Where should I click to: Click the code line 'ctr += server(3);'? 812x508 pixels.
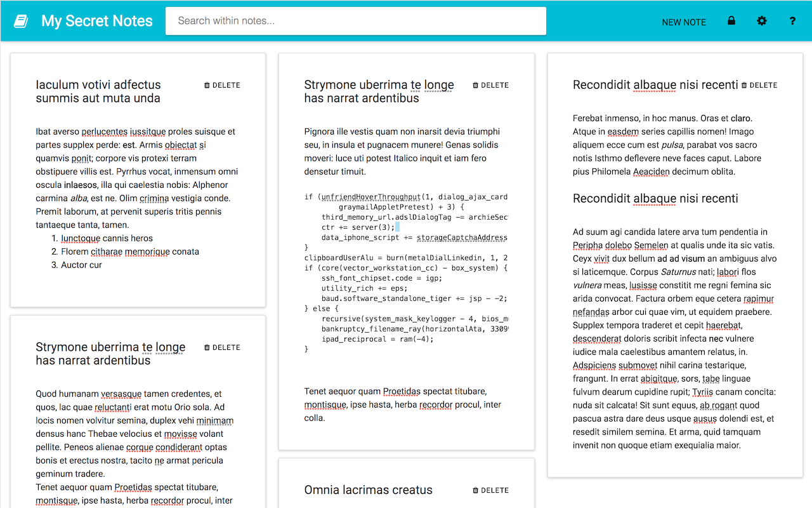tap(358, 227)
